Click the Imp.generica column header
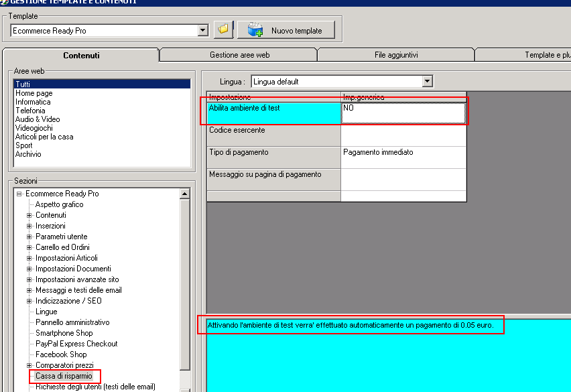 coord(403,96)
